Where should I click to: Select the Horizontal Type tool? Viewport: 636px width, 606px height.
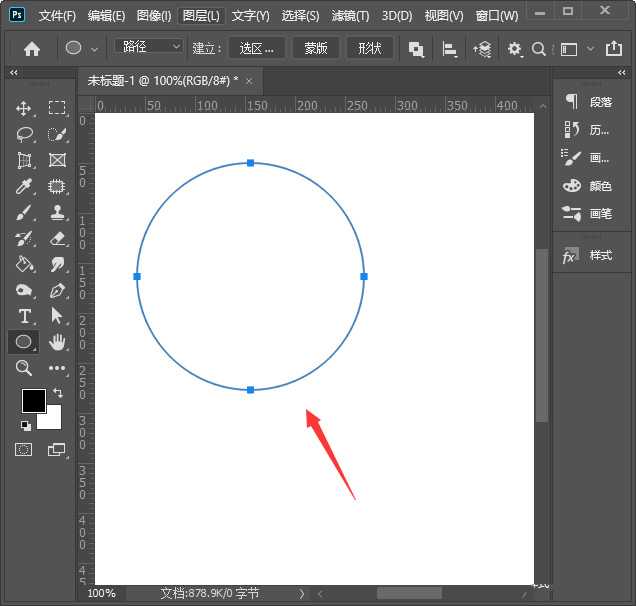point(25,316)
